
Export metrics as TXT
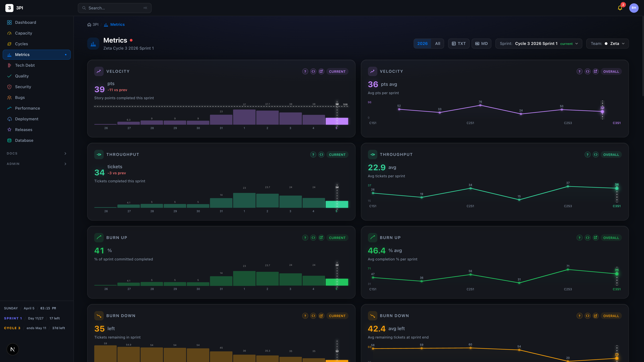pyautogui.click(x=459, y=43)
